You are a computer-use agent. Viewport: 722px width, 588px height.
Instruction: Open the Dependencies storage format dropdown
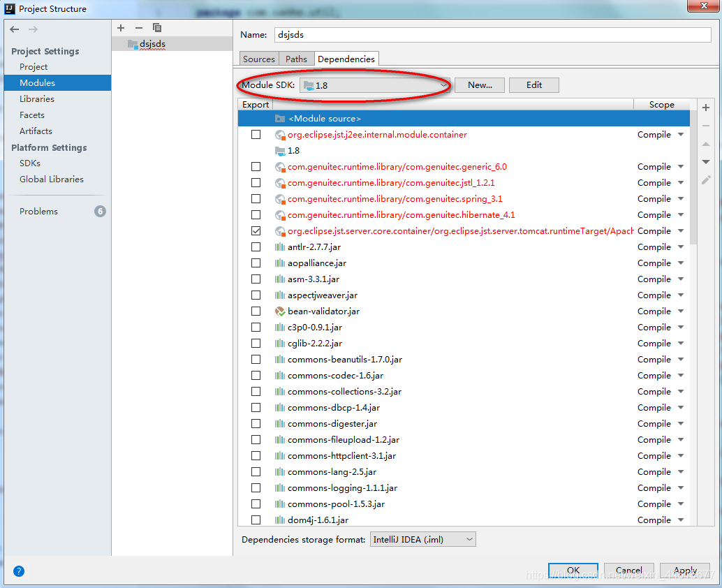422,540
